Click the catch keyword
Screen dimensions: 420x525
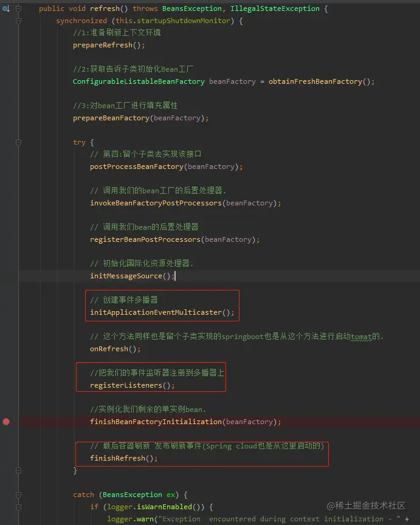(x=83, y=495)
